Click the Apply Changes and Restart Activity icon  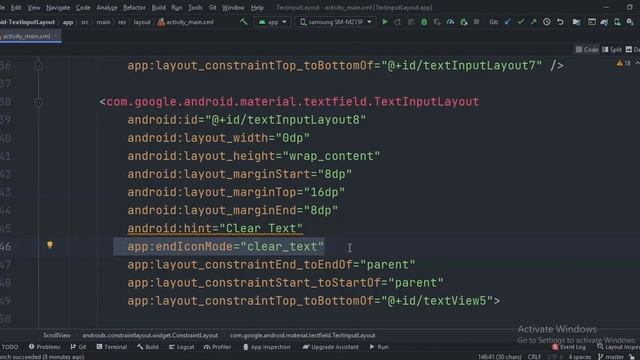pos(398,22)
